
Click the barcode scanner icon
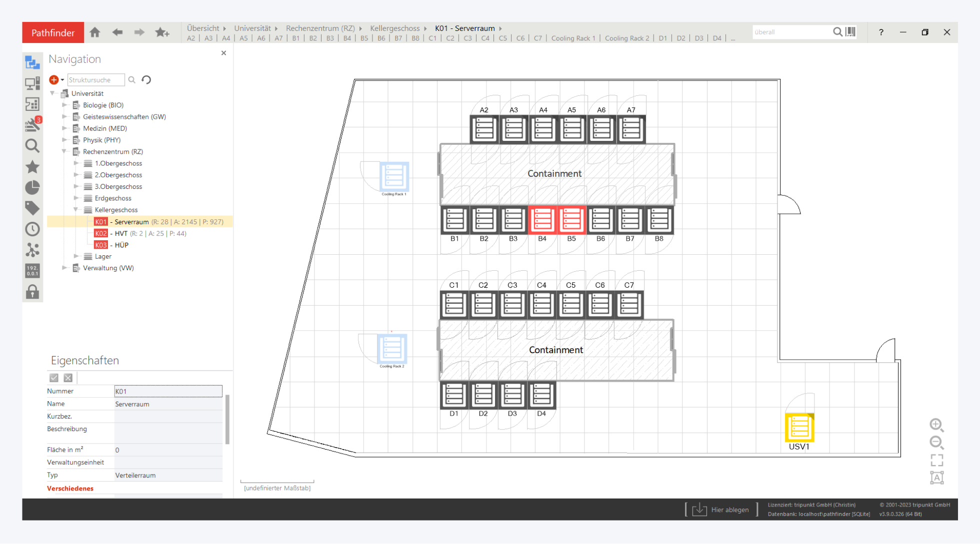(x=850, y=32)
